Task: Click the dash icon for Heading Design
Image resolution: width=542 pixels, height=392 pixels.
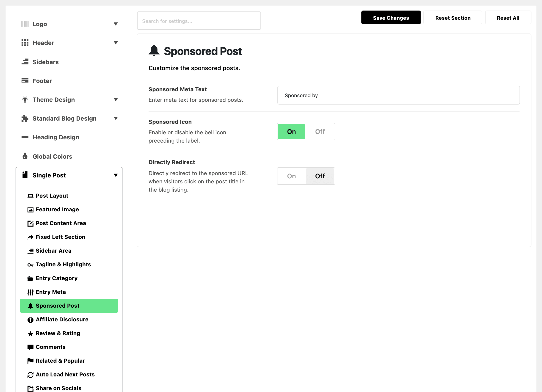Action: pos(25,137)
